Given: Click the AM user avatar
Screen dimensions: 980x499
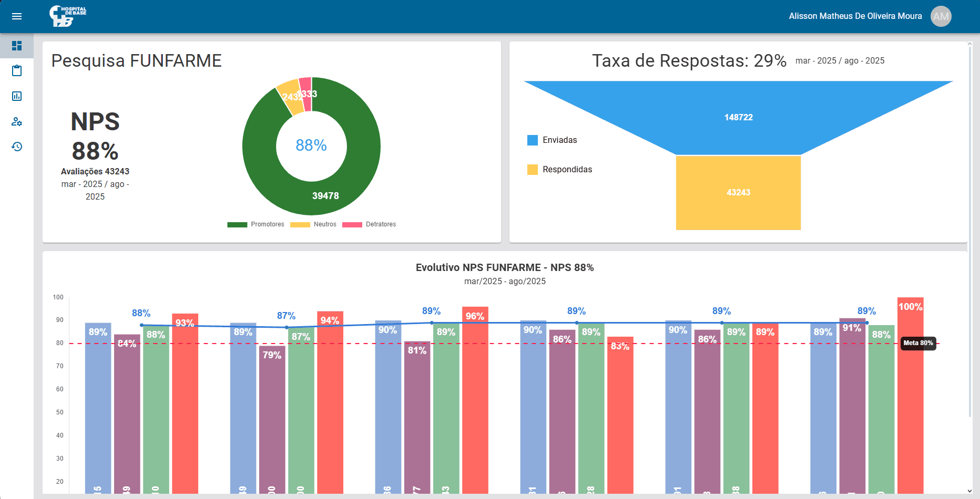Looking at the screenshot, I should pyautogui.click(x=941, y=16).
